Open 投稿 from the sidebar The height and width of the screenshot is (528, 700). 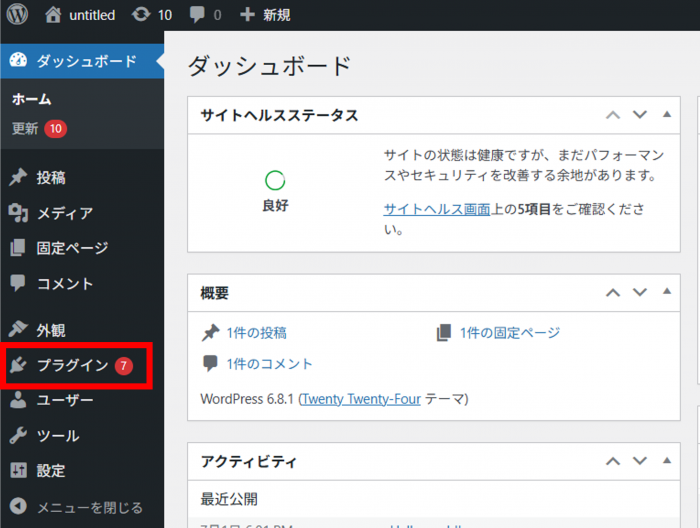[x=51, y=178]
